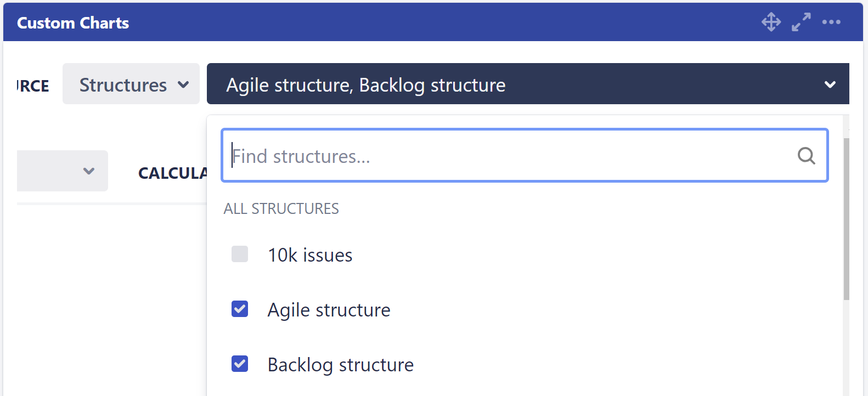Image resolution: width=868 pixels, height=396 pixels.
Task: Click the ALL STRUCTURES section header
Action: coord(281,208)
